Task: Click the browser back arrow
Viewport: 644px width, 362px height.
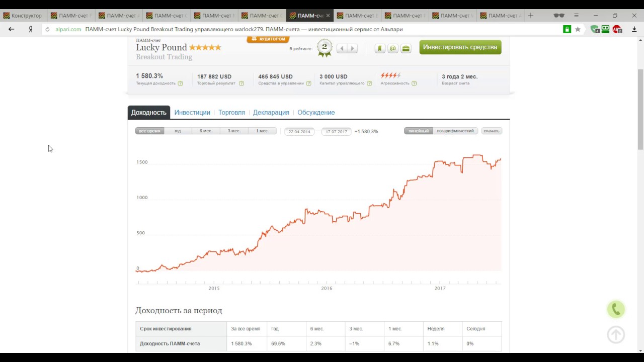Action: point(11,29)
